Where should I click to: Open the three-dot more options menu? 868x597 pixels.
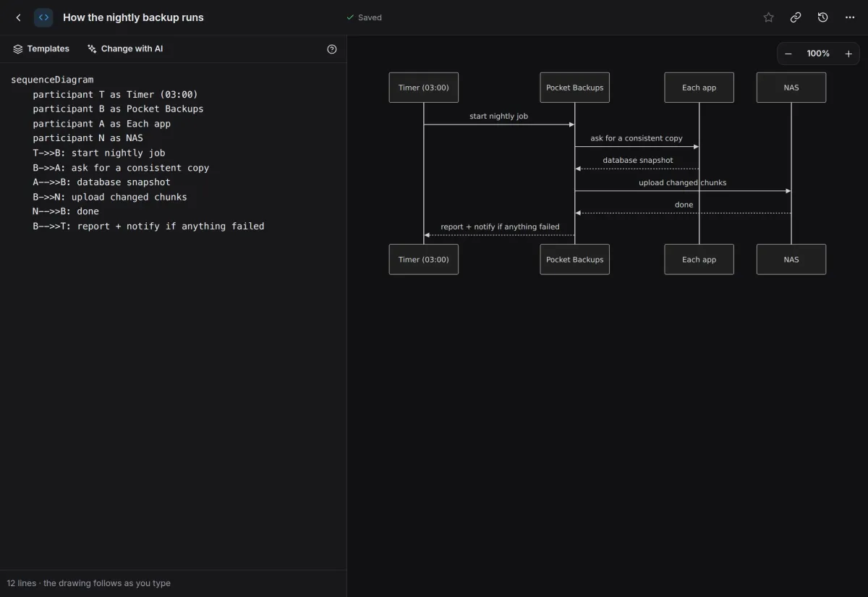[x=850, y=17]
